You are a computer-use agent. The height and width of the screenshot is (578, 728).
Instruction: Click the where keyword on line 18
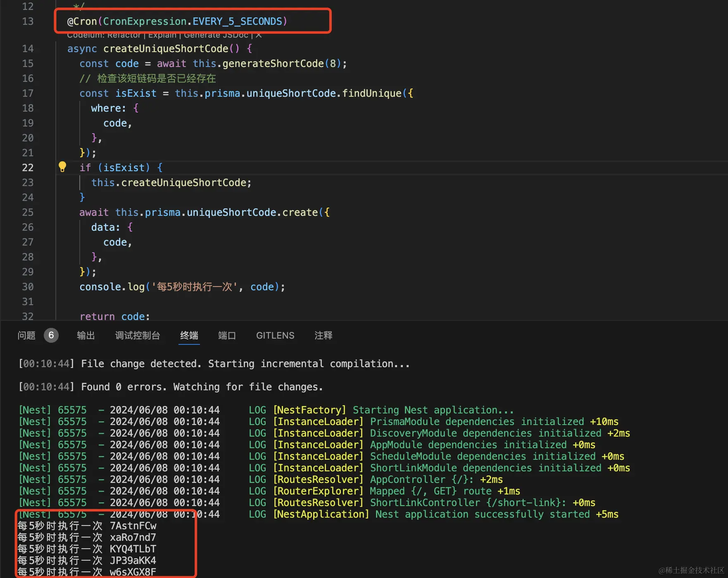pyautogui.click(x=106, y=108)
